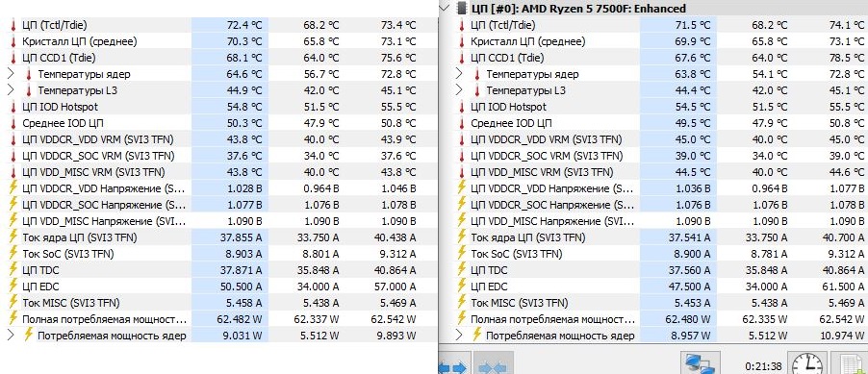Select the ЦП TDC row on left
The height and width of the screenshot is (374, 868).
tap(218, 270)
